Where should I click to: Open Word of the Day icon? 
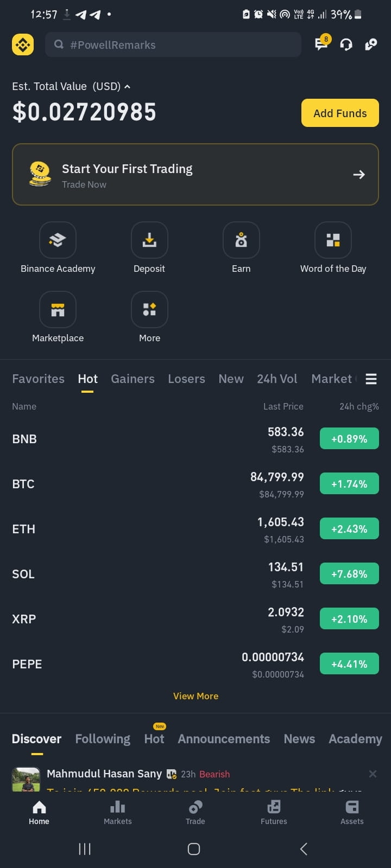coord(333,240)
